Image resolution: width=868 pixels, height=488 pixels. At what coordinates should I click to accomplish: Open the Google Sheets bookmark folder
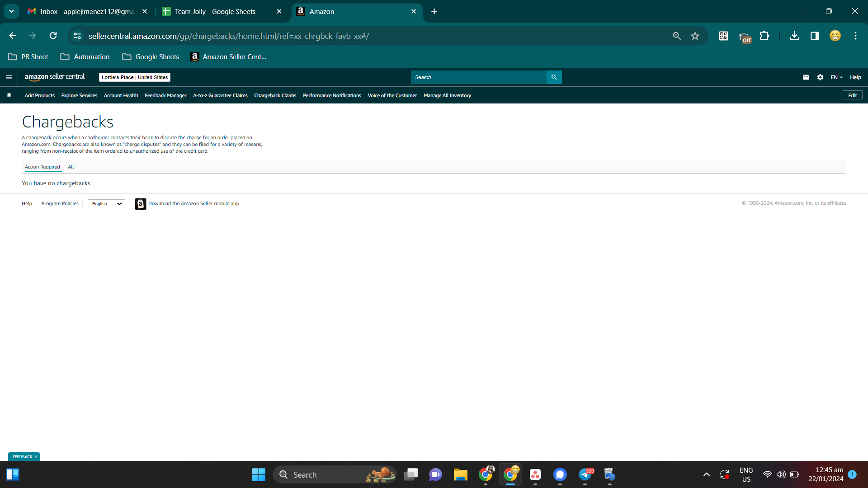tap(151, 57)
